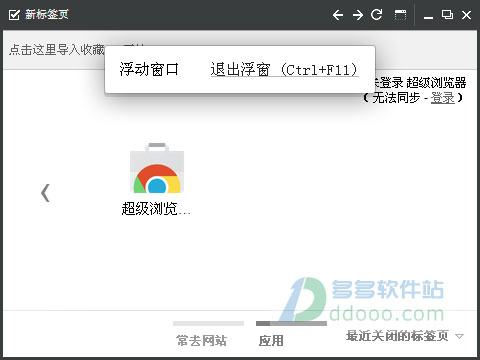Switch to 常去网站 tab

(x=201, y=340)
